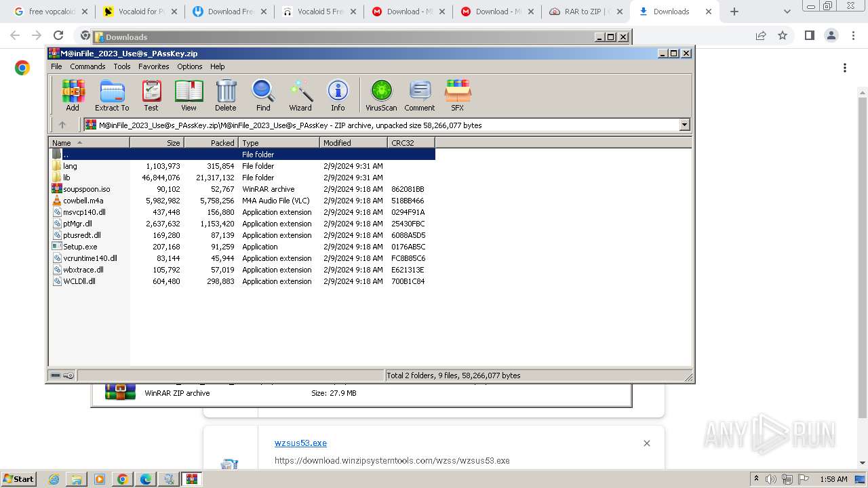868x488 pixels.
Task: Click the drive icon in WinRAR status bar
Action: 56,375
